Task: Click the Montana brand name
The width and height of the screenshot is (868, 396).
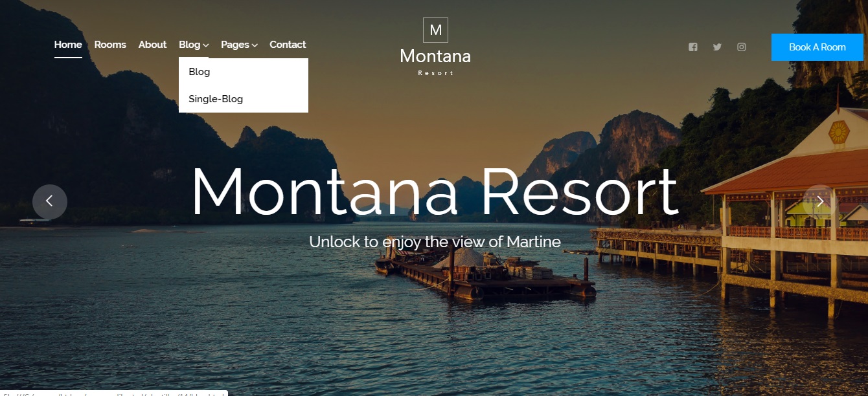Action: (x=435, y=56)
